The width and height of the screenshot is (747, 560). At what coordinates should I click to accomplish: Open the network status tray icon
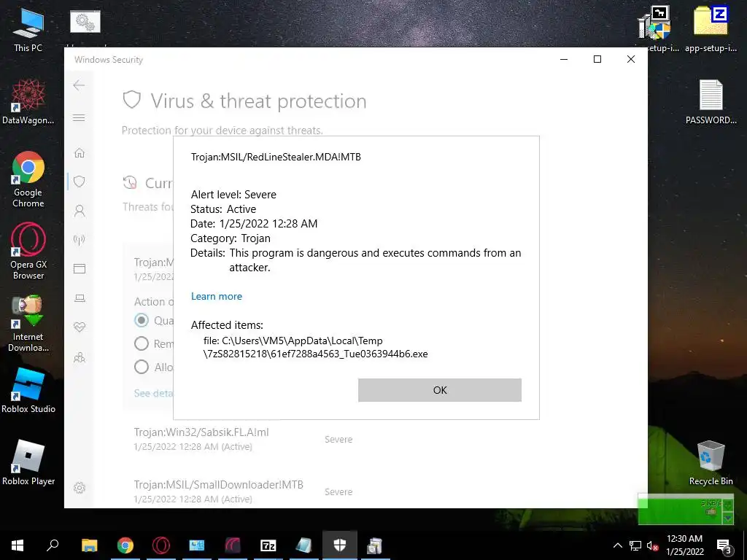click(x=635, y=545)
